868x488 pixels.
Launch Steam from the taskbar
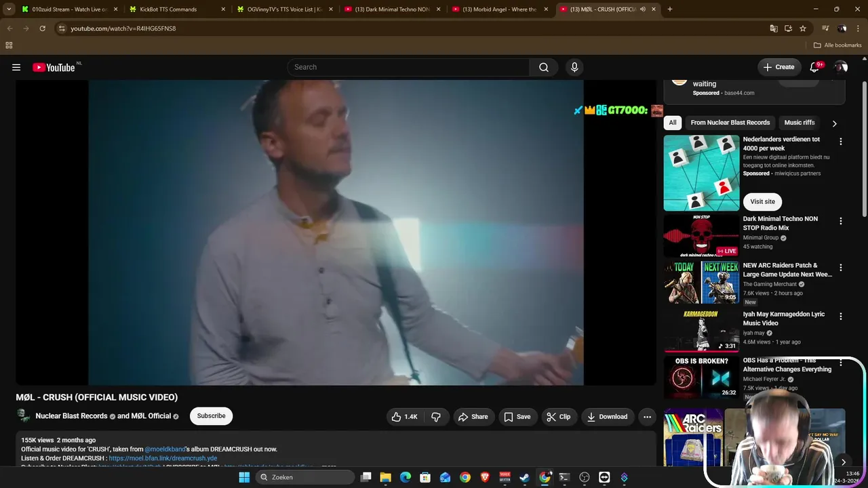[525, 477]
